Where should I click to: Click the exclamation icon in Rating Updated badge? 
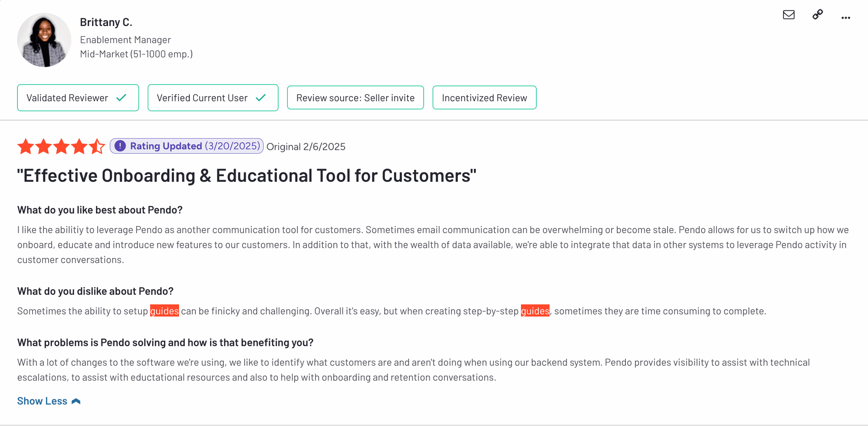click(120, 146)
